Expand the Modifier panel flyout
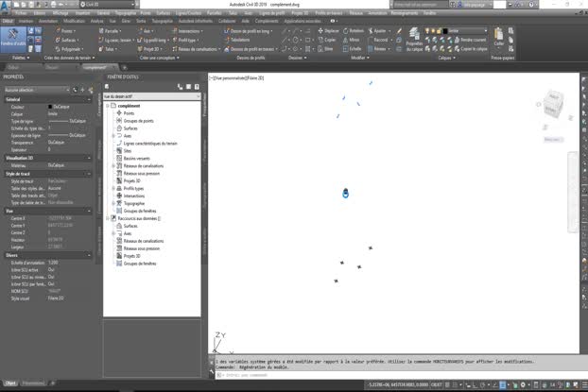The width and height of the screenshot is (588, 392). pos(360,58)
